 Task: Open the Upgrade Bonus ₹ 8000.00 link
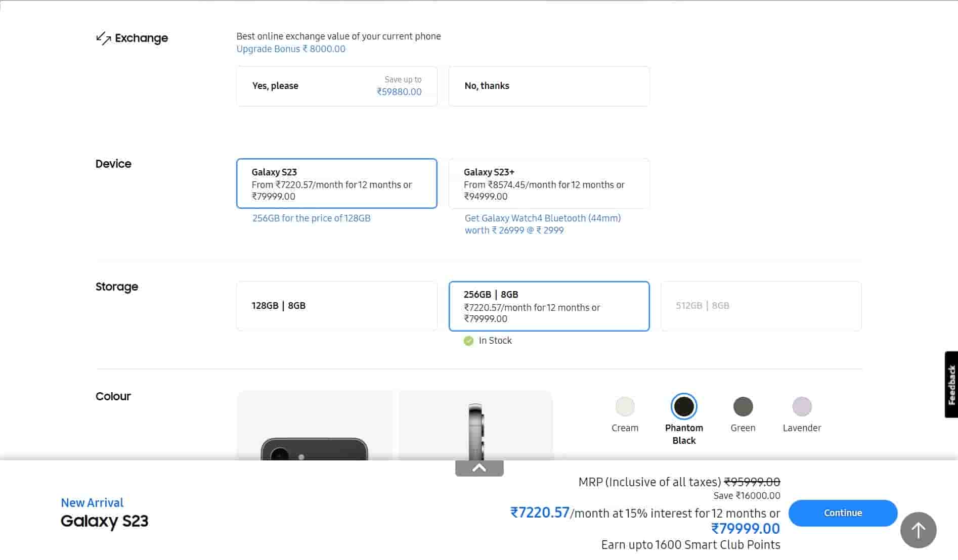(x=291, y=49)
